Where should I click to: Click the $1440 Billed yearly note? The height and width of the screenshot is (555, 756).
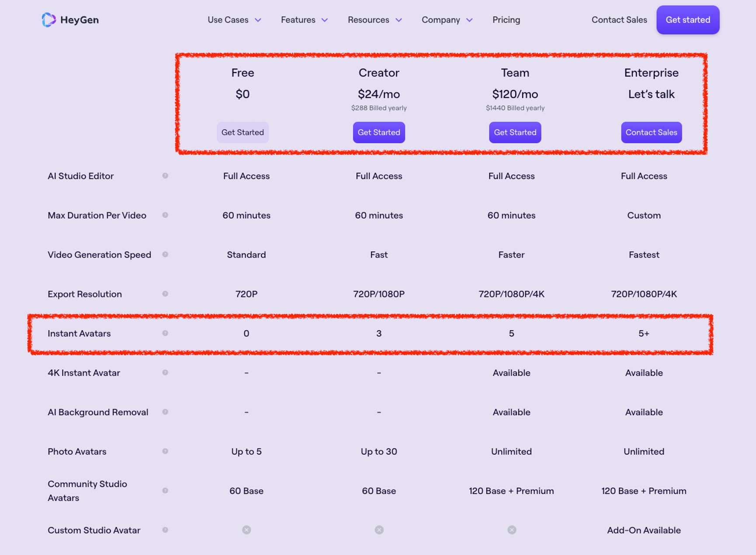click(x=515, y=108)
